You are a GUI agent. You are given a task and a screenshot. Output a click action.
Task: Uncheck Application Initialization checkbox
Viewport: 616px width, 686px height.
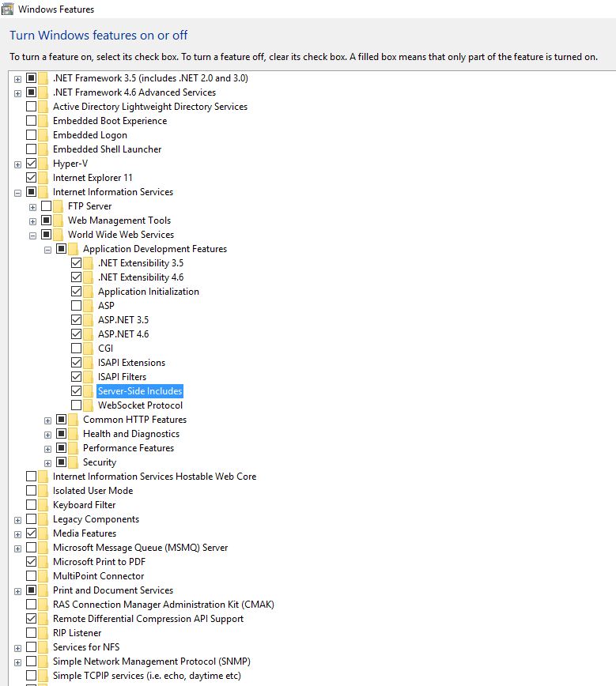coord(76,292)
